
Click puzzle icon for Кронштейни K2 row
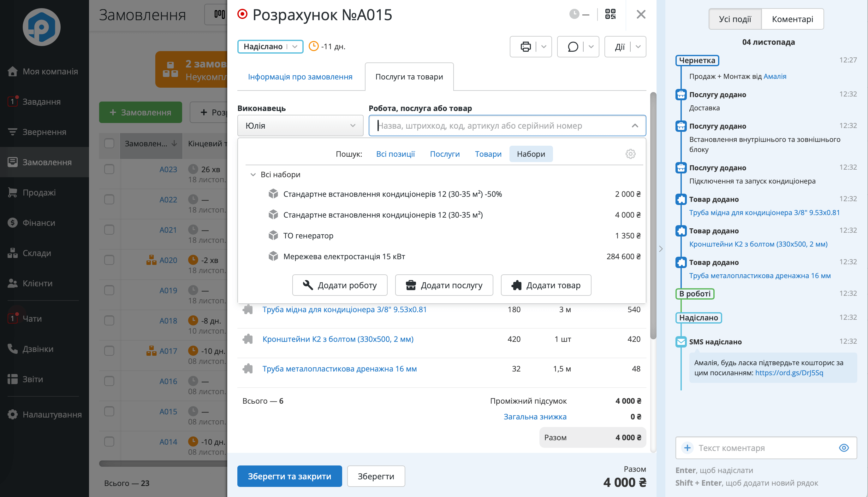click(248, 339)
